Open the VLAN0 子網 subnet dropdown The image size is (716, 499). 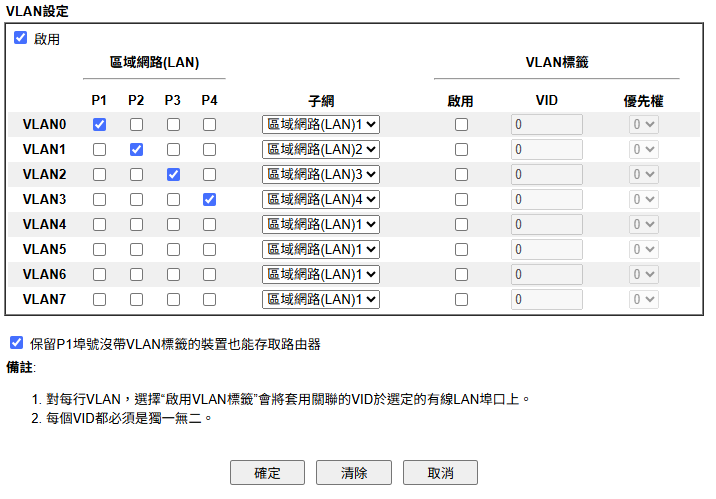321,125
